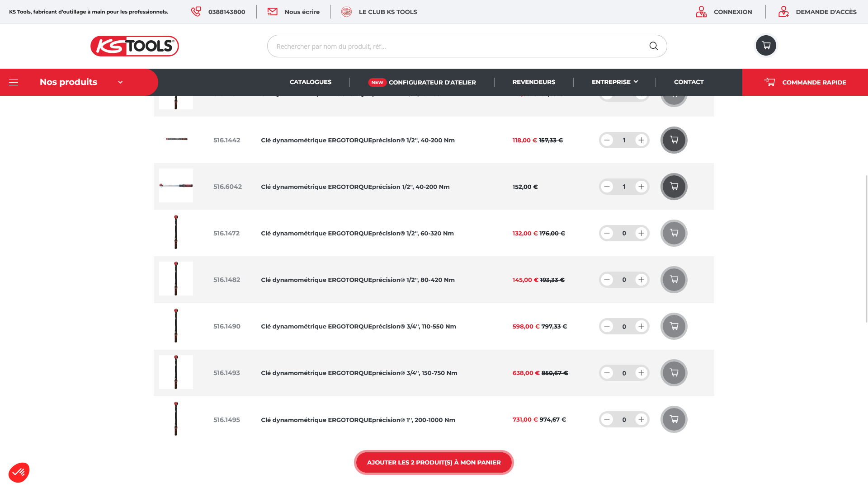Add item 516.6042 to cart
This screenshot has height=488, width=868.
(674, 187)
